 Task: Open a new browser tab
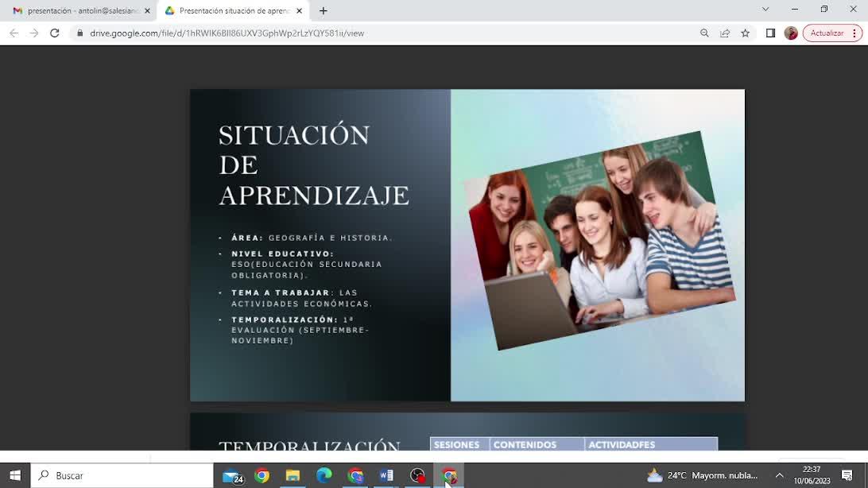point(323,11)
